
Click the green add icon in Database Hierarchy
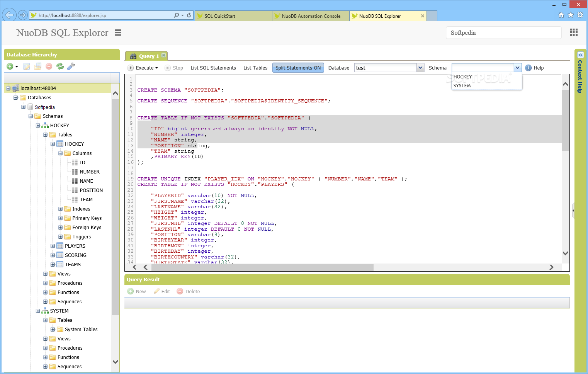[10, 66]
